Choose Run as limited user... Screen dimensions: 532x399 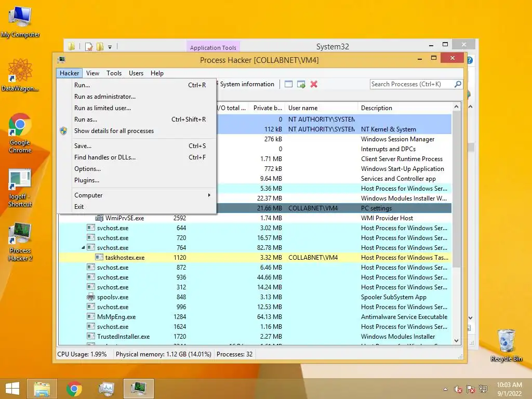[x=144, y=108]
